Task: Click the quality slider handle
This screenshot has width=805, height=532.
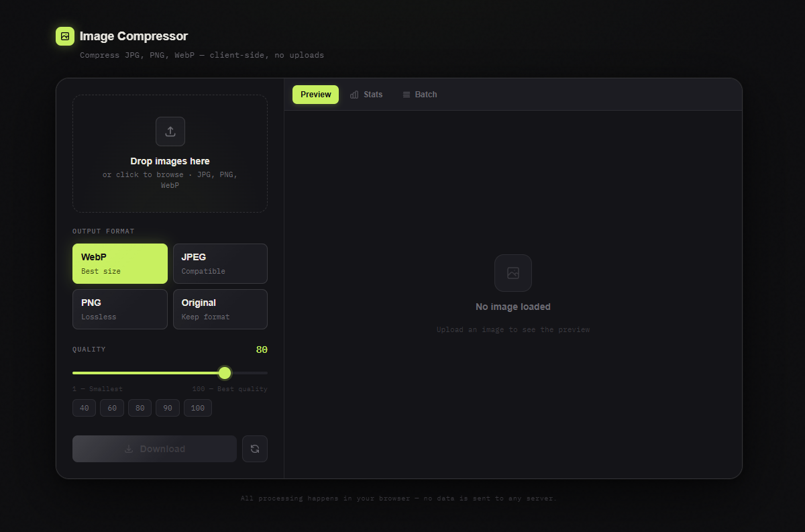Action: tap(225, 372)
